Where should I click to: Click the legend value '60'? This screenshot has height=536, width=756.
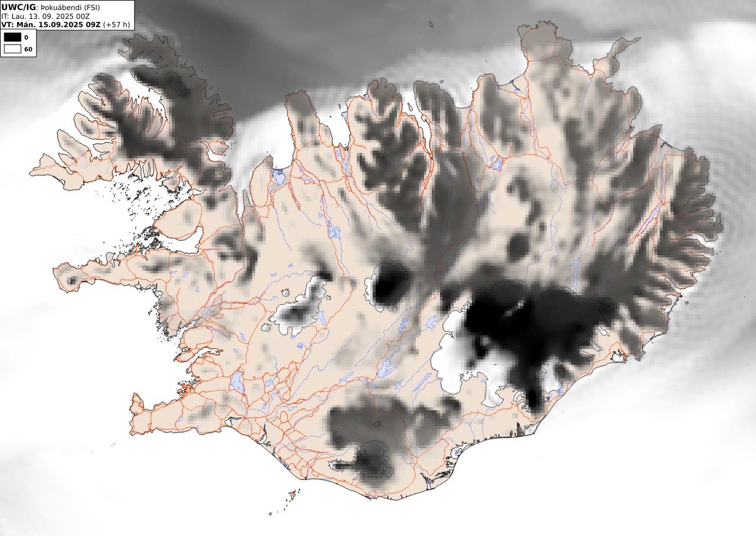click(x=28, y=50)
